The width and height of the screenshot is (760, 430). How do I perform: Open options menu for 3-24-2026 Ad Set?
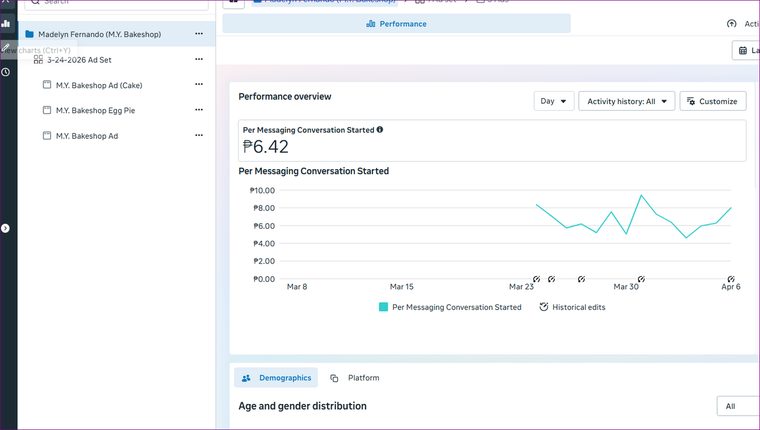[199, 59]
